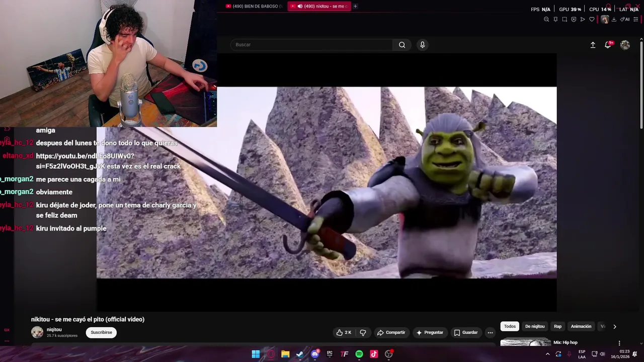This screenshot has height=362, width=644.
Task: Open Steam from taskbar
Action: click(300, 354)
